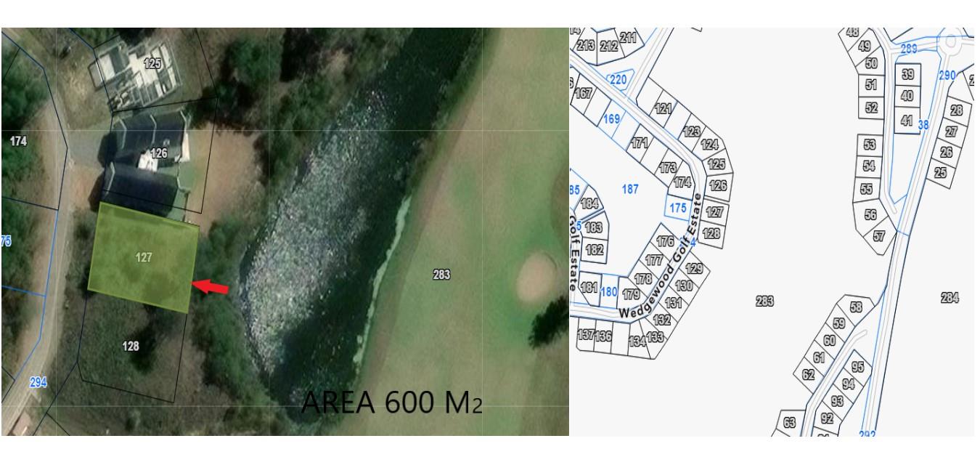Image resolution: width=980 pixels, height=457 pixels.
Task: Select parcel 95 on the cadastral map
Action: pos(857,367)
